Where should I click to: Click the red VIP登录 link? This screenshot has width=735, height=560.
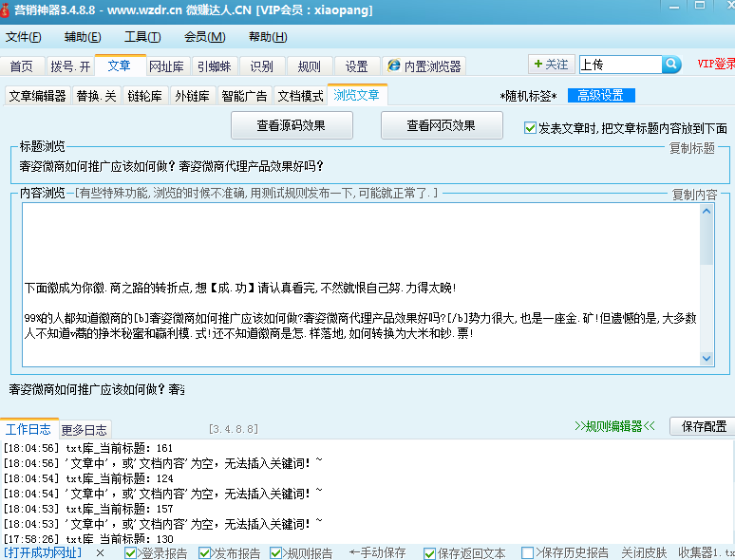tap(716, 65)
